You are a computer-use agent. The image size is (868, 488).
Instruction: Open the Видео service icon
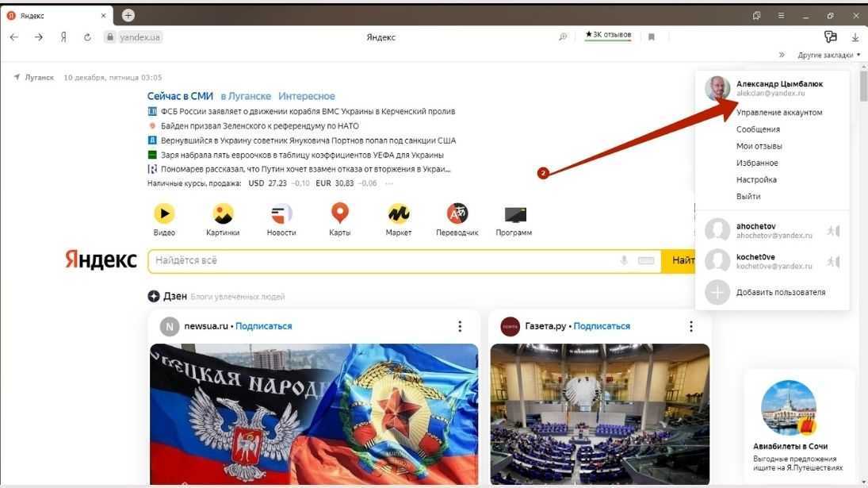pos(164,213)
